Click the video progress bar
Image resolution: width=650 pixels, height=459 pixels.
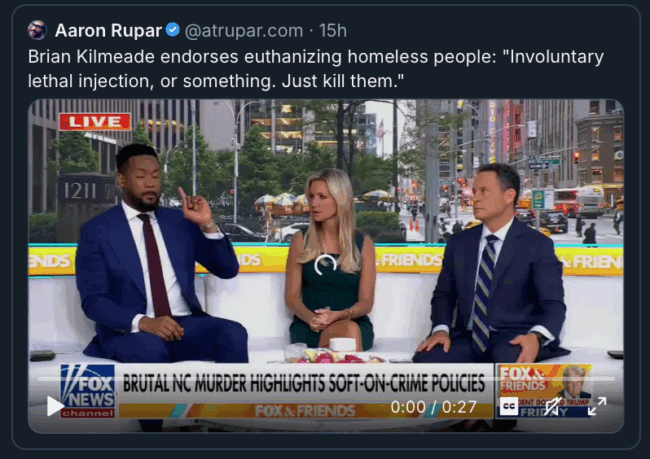coord(326,379)
